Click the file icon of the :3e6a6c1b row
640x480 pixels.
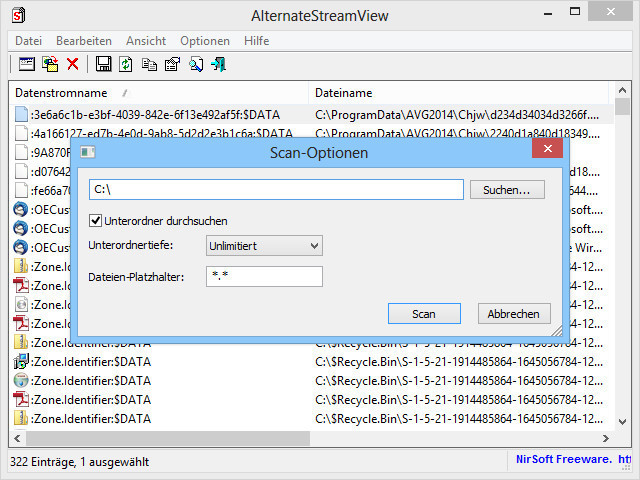point(21,115)
